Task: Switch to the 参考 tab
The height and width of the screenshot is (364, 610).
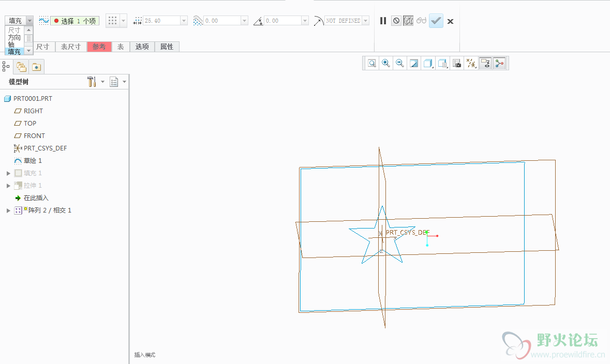Action: coord(99,47)
